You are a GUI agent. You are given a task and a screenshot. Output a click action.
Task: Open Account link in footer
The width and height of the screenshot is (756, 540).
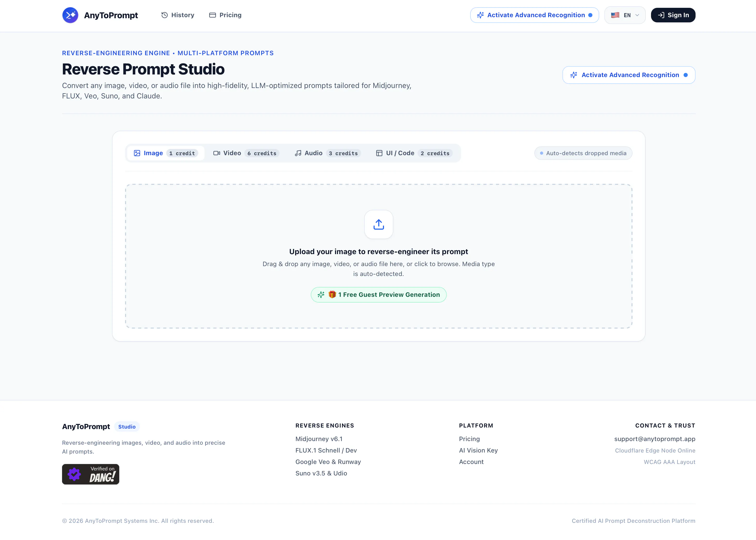[471, 462]
